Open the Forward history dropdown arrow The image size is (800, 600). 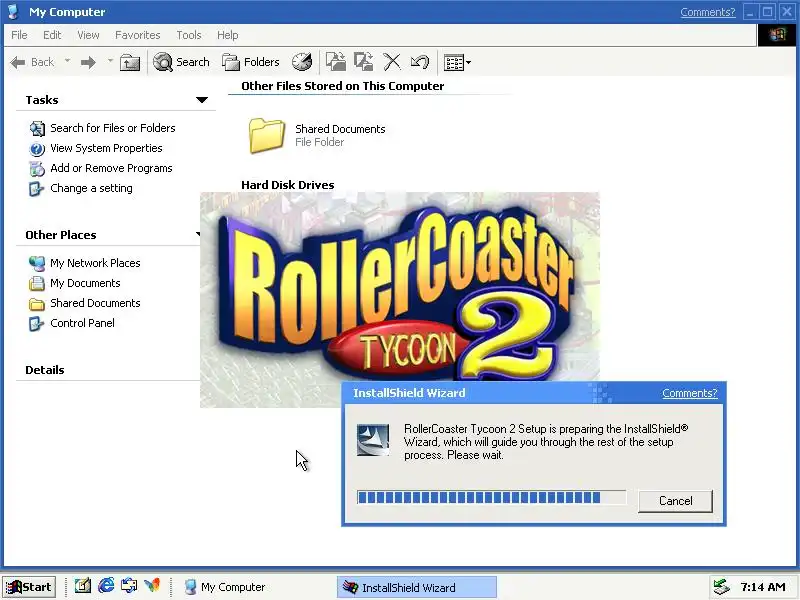pos(110,61)
